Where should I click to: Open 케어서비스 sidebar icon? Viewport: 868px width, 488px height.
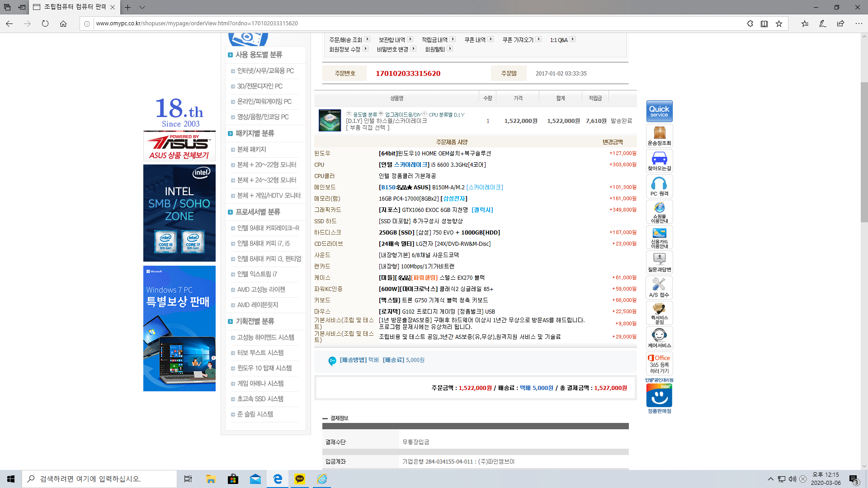(x=659, y=338)
